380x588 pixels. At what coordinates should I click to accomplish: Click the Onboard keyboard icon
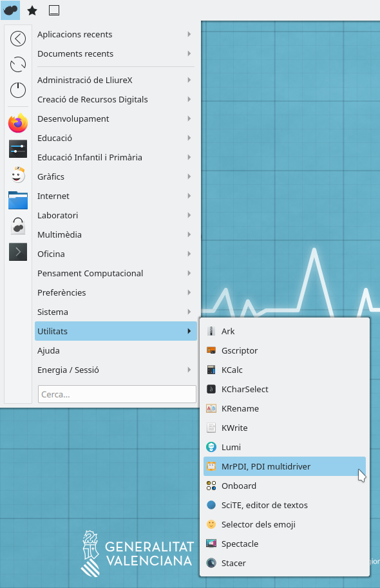(x=211, y=486)
